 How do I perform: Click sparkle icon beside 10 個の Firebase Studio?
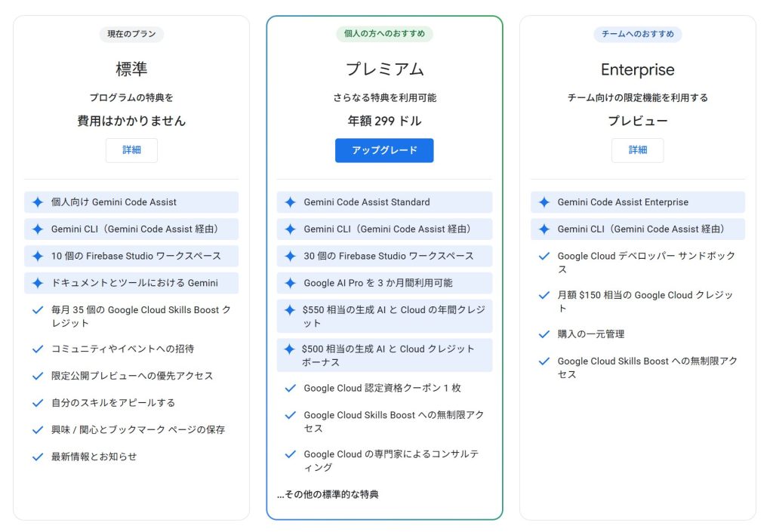38,256
